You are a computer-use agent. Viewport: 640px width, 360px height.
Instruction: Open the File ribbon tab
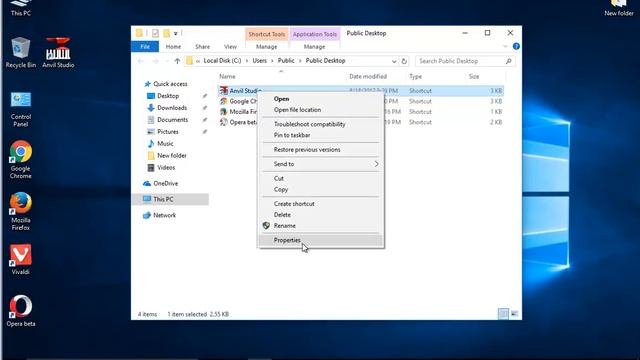pyautogui.click(x=145, y=47)
